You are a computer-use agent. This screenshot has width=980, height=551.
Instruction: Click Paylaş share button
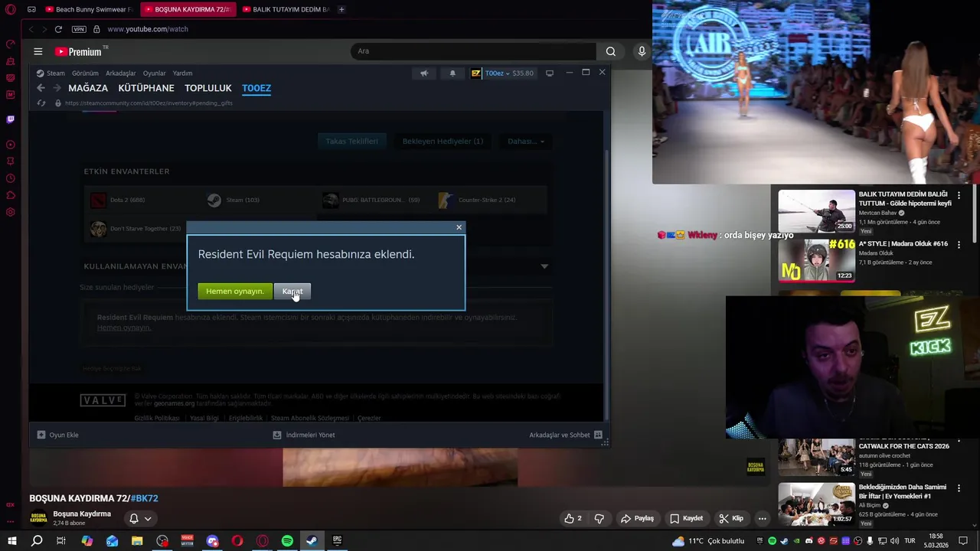[637, 518]
